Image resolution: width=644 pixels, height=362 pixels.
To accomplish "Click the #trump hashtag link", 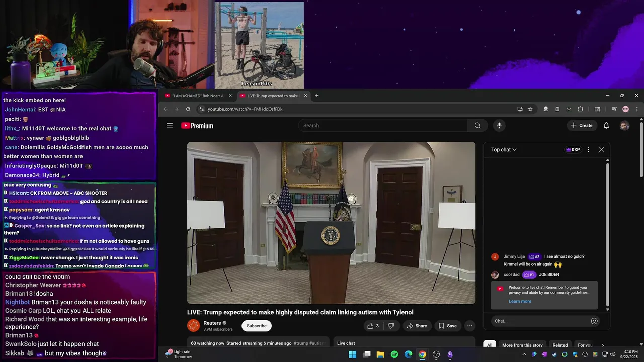I will tap(301, 343).
